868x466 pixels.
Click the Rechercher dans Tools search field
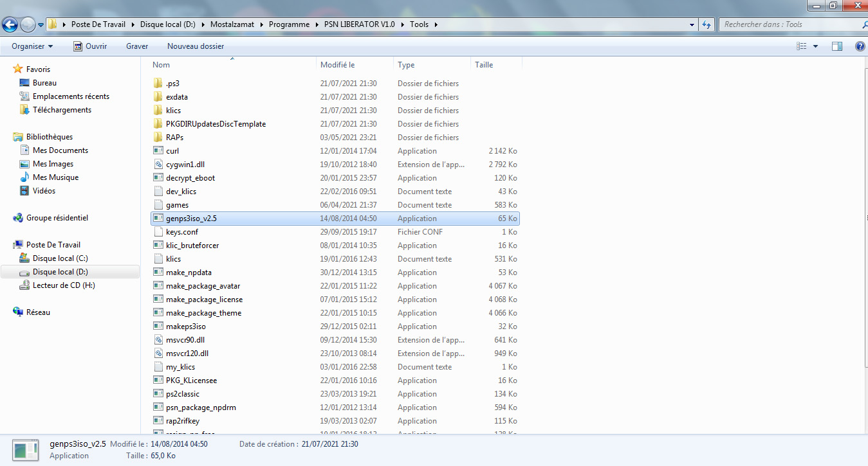[x=788, y=24]
